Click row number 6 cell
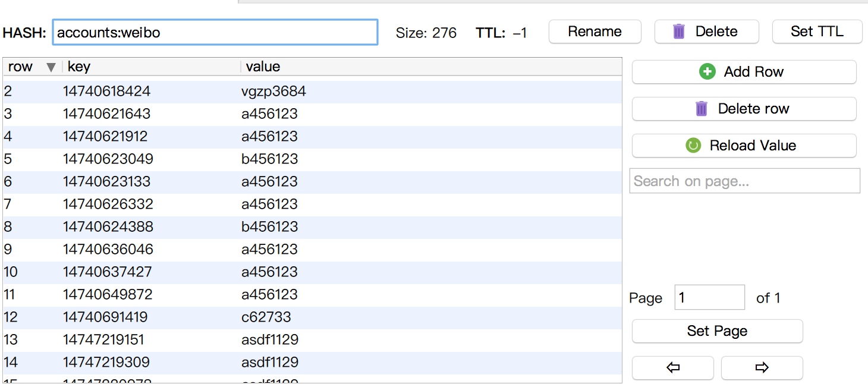868x384 pixels. 8,182
